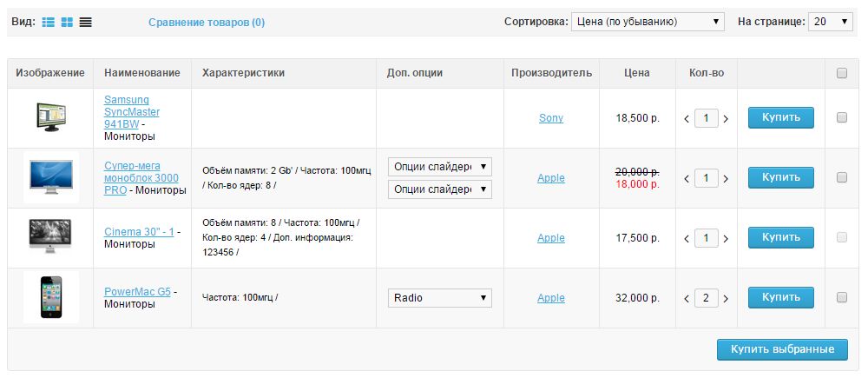Open Cinema 30" - 1 product link
The width and height of the screenshot is (868, 378).
click(x=139, y=232)
